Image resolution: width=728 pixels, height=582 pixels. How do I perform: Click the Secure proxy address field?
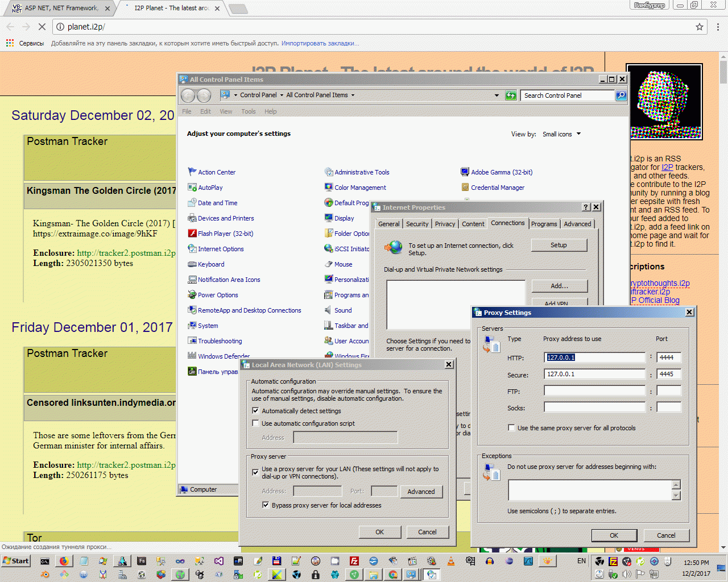click(595, 374)
